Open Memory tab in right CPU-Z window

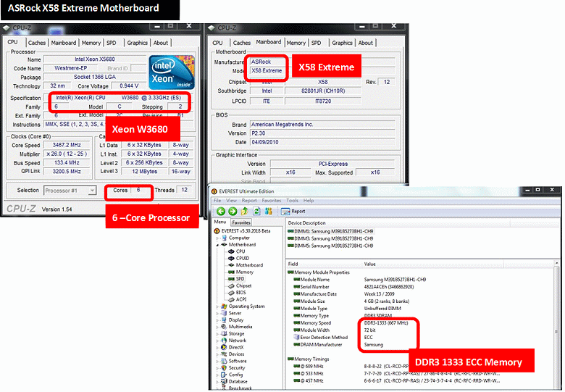(x=296, y=43)
